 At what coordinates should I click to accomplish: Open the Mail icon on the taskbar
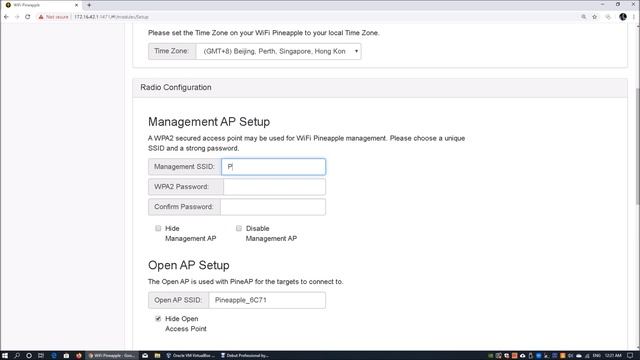pos(145,356)
